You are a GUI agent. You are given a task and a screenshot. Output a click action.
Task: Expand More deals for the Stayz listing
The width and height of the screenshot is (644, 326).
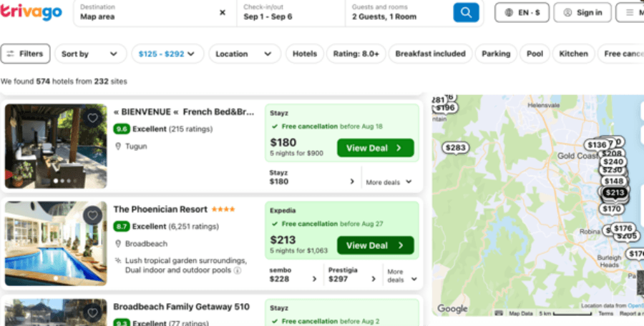tap(389, 182)
